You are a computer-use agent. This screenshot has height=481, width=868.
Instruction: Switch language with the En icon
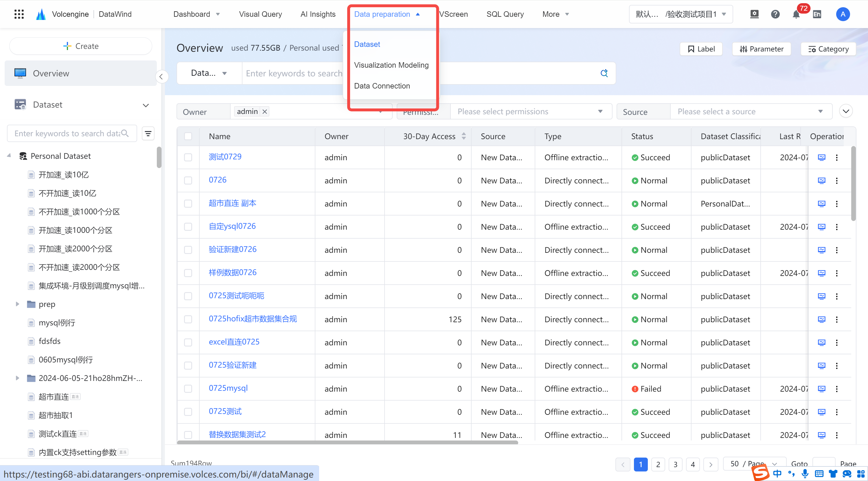(817, 14)
